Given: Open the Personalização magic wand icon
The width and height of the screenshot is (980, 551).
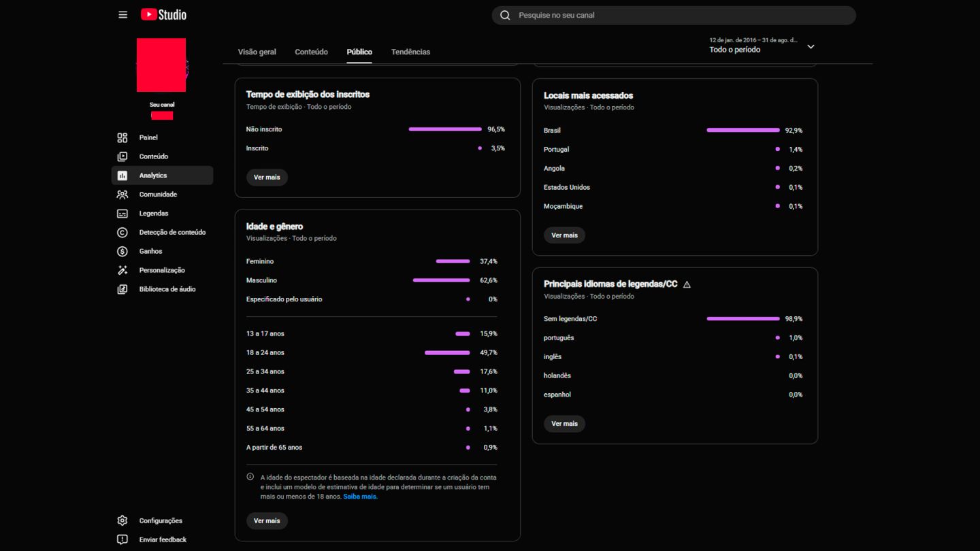Looking at the screenshot, I should (122, 270).
